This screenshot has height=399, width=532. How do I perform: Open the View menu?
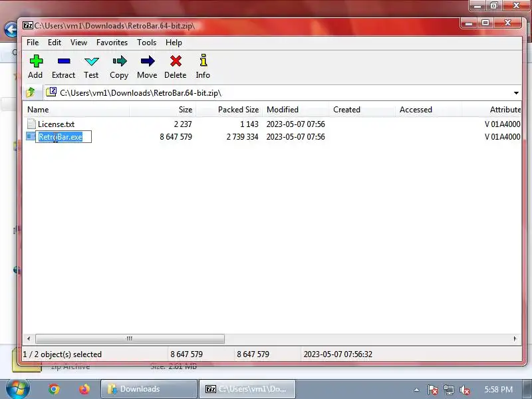pos(78,43)
